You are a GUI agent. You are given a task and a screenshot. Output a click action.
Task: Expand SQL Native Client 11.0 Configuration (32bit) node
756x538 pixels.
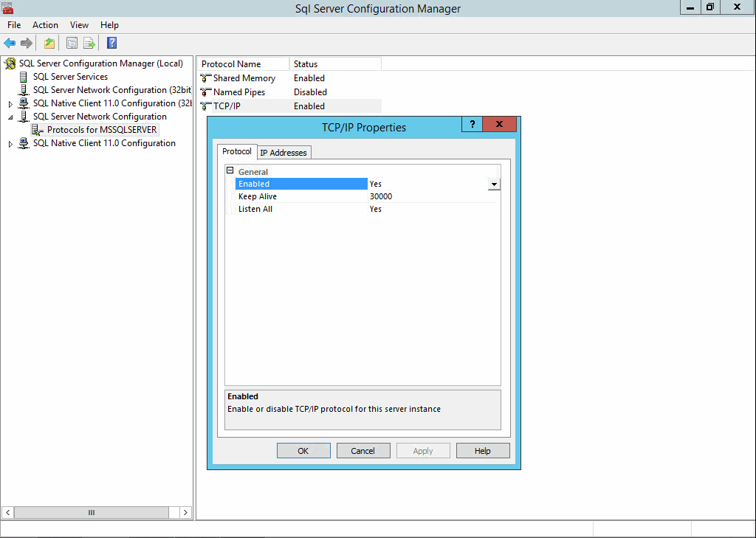[10, 104]
